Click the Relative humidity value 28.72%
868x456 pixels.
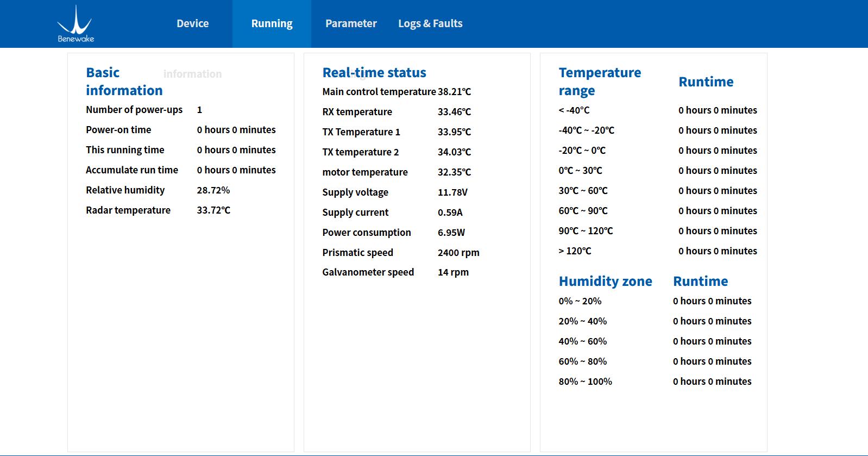click(x=213, y=190)
